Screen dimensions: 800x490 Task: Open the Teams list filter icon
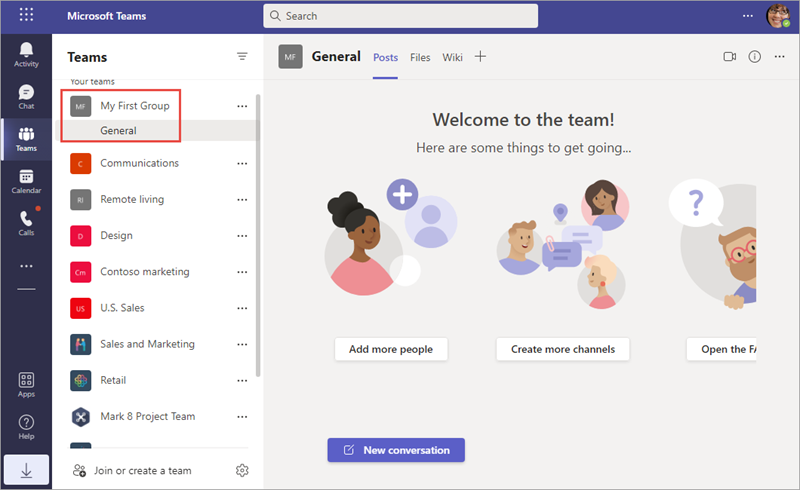pos(242,56)
